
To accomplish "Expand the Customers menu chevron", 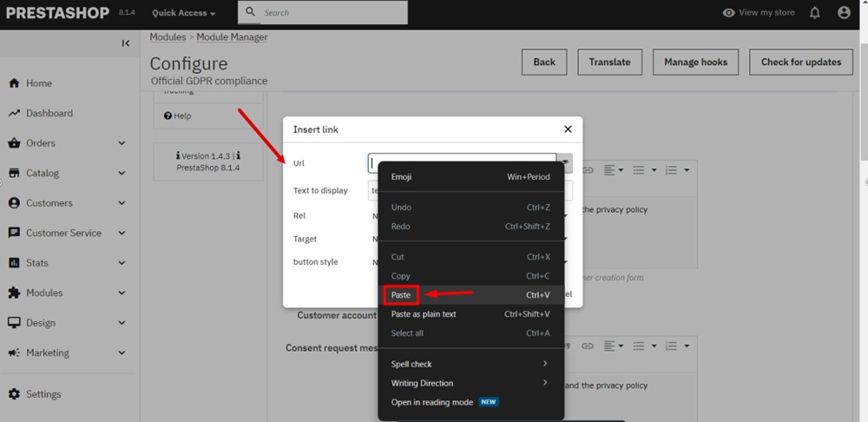I will pyautogui.click(x=122, y=202).
